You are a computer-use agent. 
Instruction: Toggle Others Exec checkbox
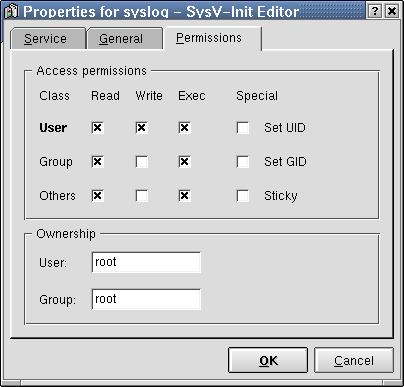pos(185,196)
